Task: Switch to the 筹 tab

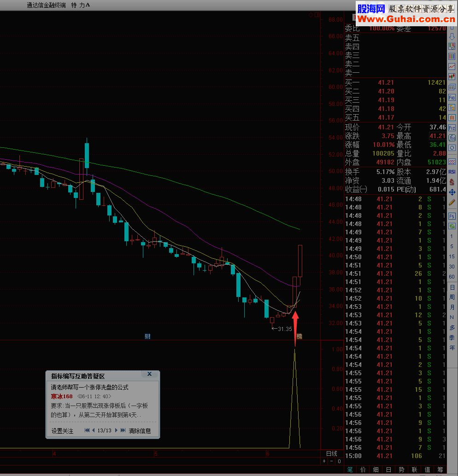Action: 440,470
